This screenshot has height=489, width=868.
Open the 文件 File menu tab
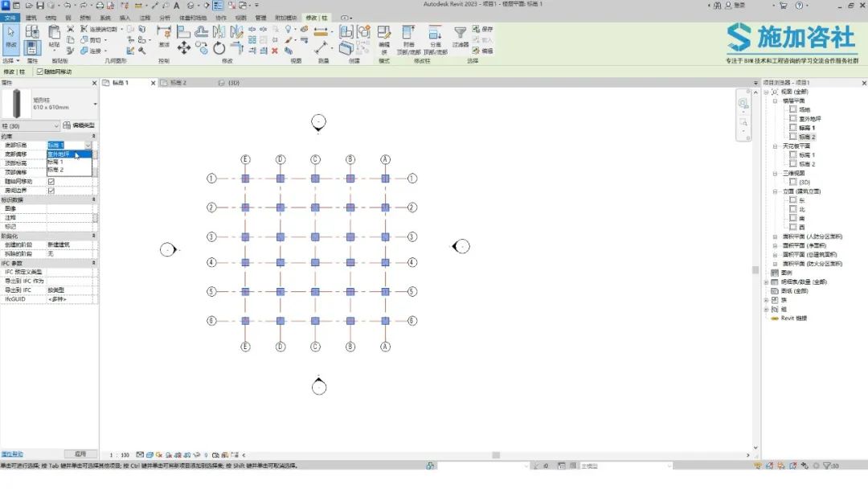pyautogui.click(x=10, y=18)
